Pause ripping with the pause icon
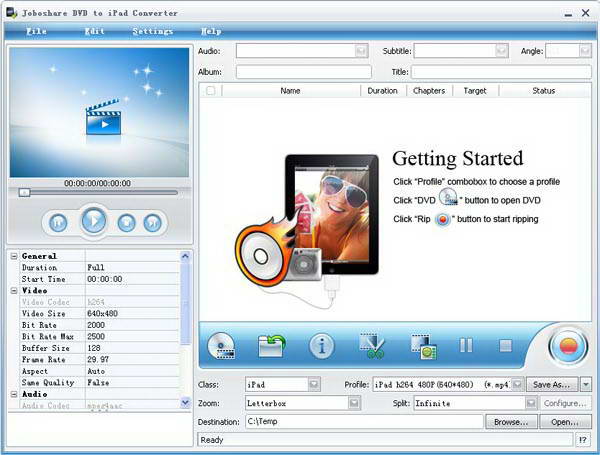 pyautogui.click(x=466, y=346)
